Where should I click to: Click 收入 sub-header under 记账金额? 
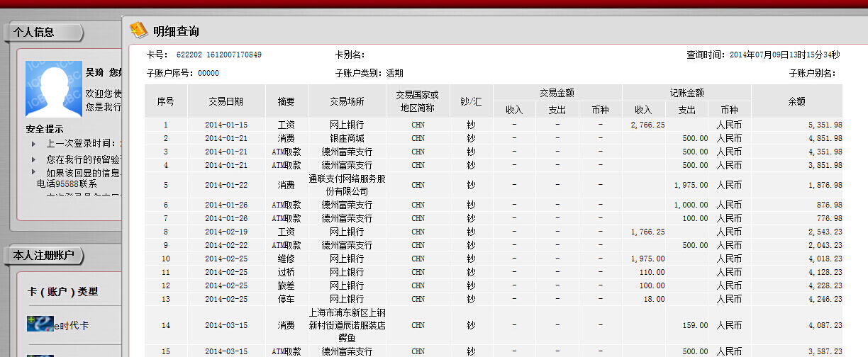click(x=643, y=110)
